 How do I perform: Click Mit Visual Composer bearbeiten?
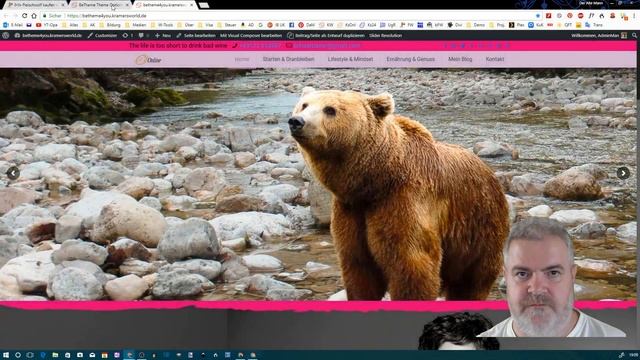point(251,36)
